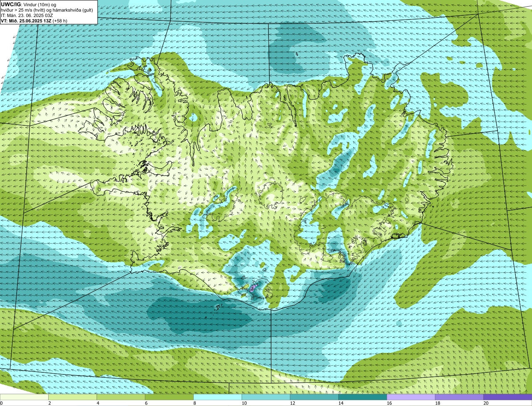Click the "0" label on the wind scale

click(x=1, y=403)
